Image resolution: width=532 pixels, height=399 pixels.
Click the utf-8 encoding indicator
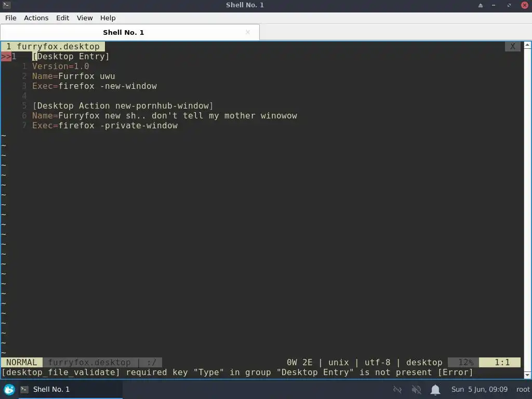coord(377,362)
